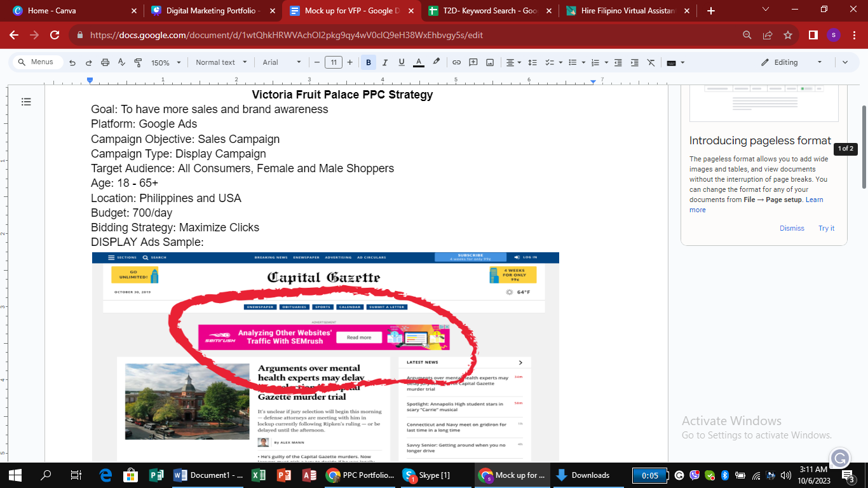Close the Home - Canva tab
The image size is (868, 488).
(133, 11)
